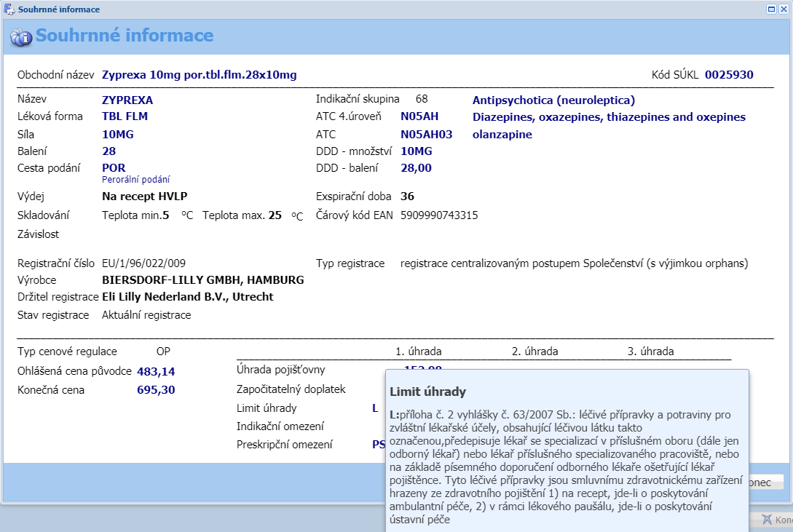Viewport: 793px width, 532px height.
Task: Click the Souhrnné informace info icon in header
Action: [20, 37]
